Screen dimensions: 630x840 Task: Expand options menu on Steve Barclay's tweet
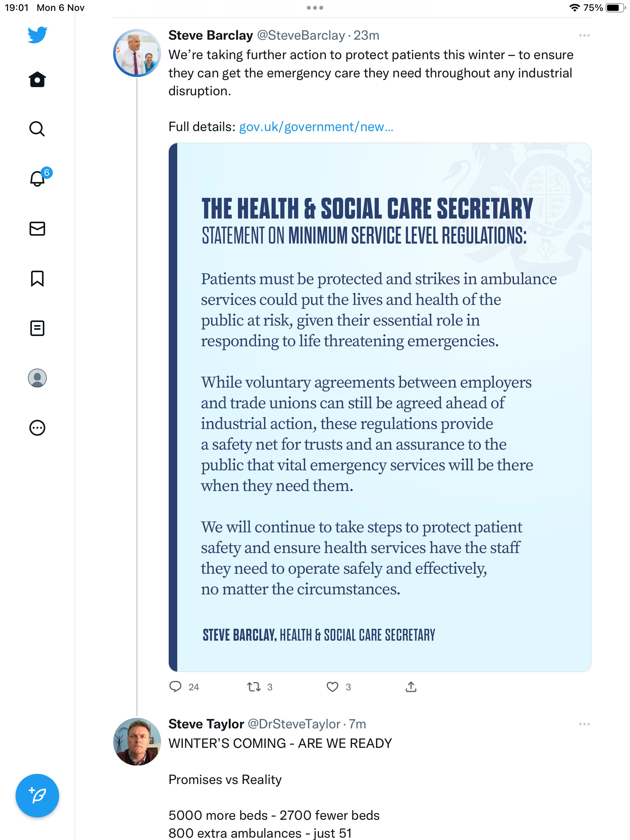(x=584, y=35)
